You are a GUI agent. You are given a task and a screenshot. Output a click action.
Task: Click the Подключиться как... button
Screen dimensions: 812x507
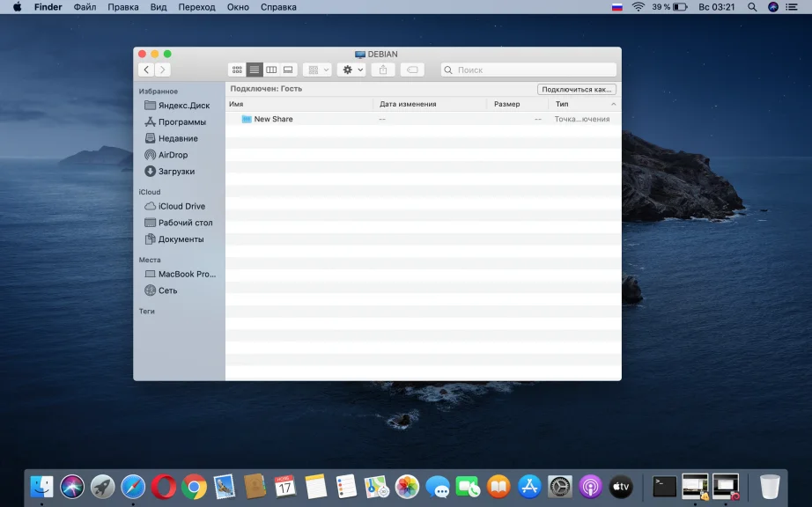coord(576,89)
